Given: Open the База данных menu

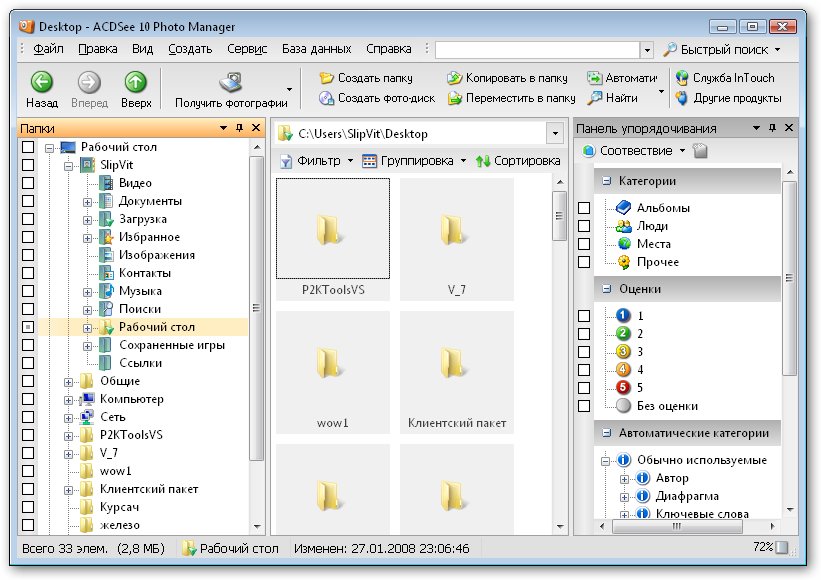Looking at the screenshot, I should click(x=316, y=49).
